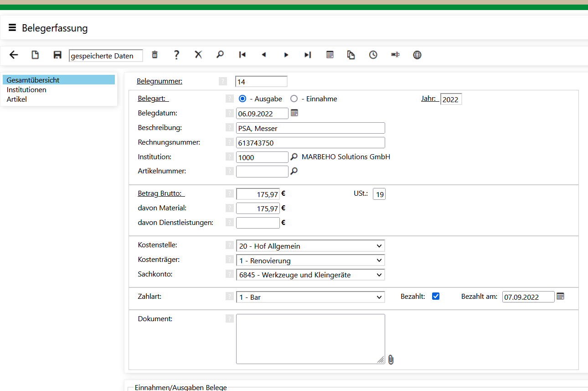Attach a document using the paperclip icon

point(391,360)
